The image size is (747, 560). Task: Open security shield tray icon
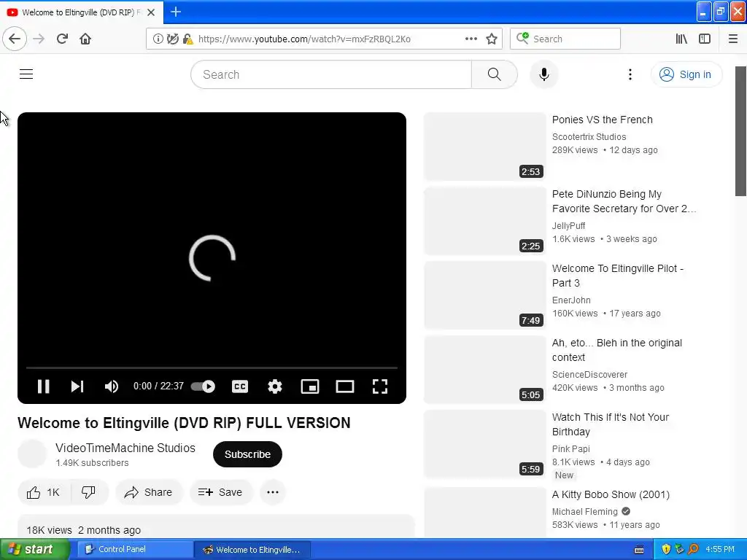(x=666, y=550)
